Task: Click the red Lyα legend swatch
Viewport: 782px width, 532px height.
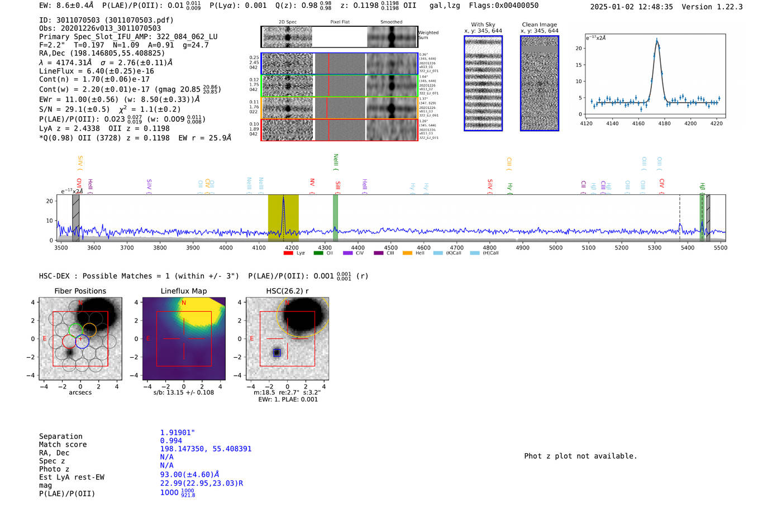Action: tap(288, 253)
